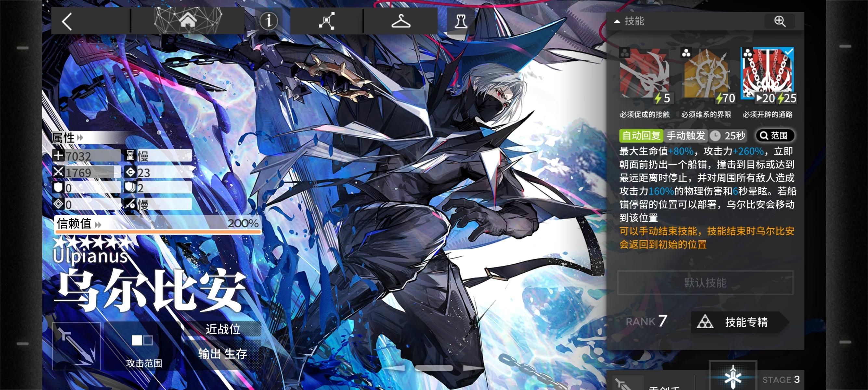
Task: Open operator info circle icon
Action: coord(269,21)
